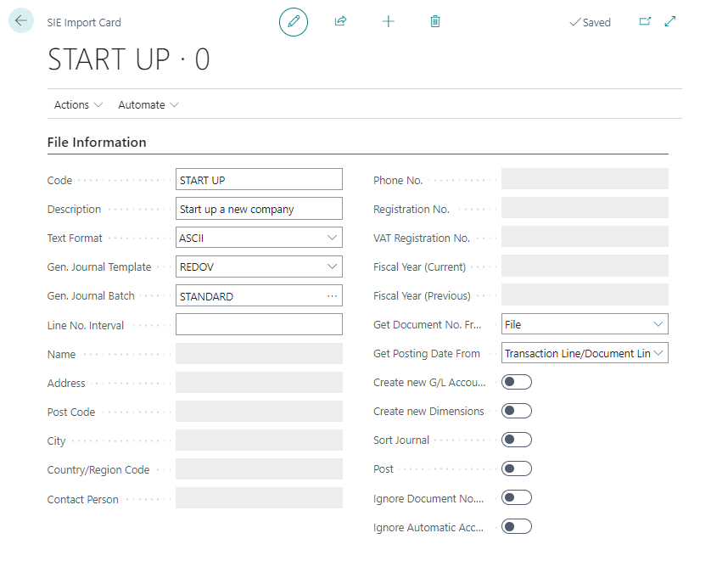Click the Address field
This screenshot has width=728, height=561.
[259, 382]
